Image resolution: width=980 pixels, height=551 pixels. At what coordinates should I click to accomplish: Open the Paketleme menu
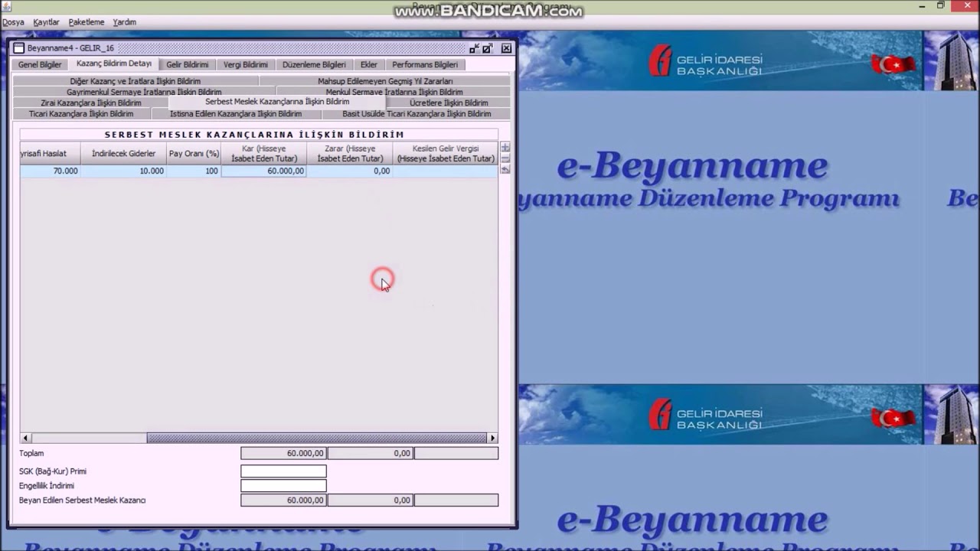tap(87, 22)
